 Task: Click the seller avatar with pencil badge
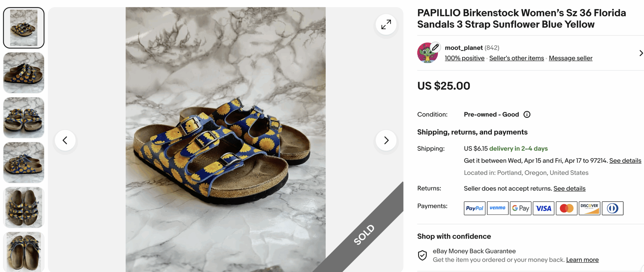[428, 53]
